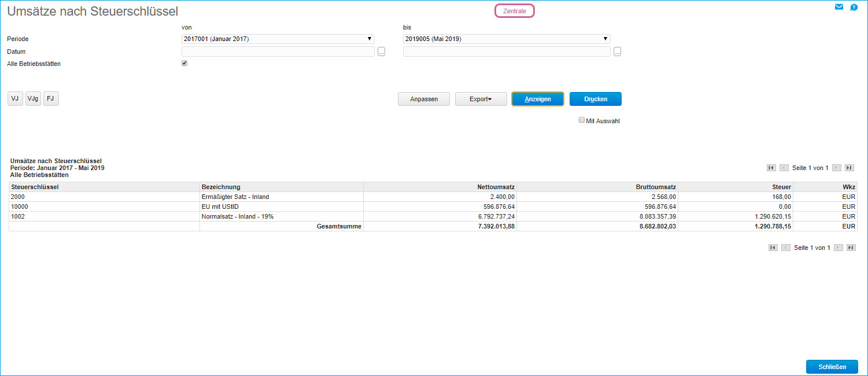Viewport: 868px width, 376px height.
Task: Click previous page arrow in top pager
Action: (784, 168)
